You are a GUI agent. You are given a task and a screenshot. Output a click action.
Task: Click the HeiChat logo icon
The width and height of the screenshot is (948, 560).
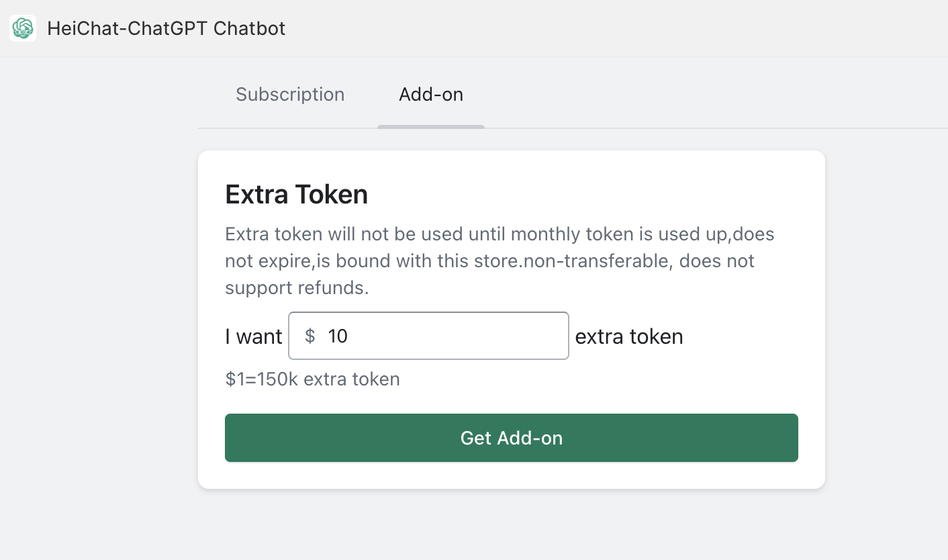[x=23, y=28]
